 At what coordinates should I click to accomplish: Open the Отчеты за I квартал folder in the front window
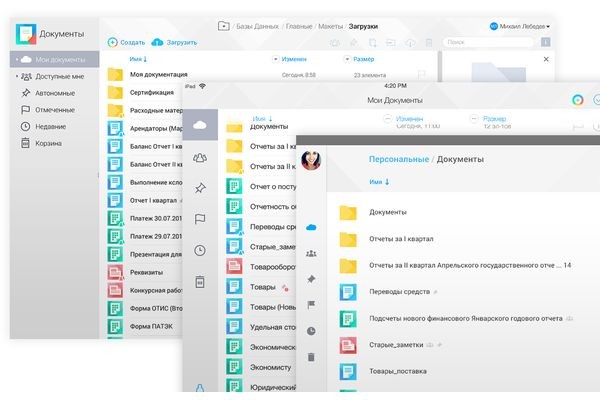(x=401, y=238)
